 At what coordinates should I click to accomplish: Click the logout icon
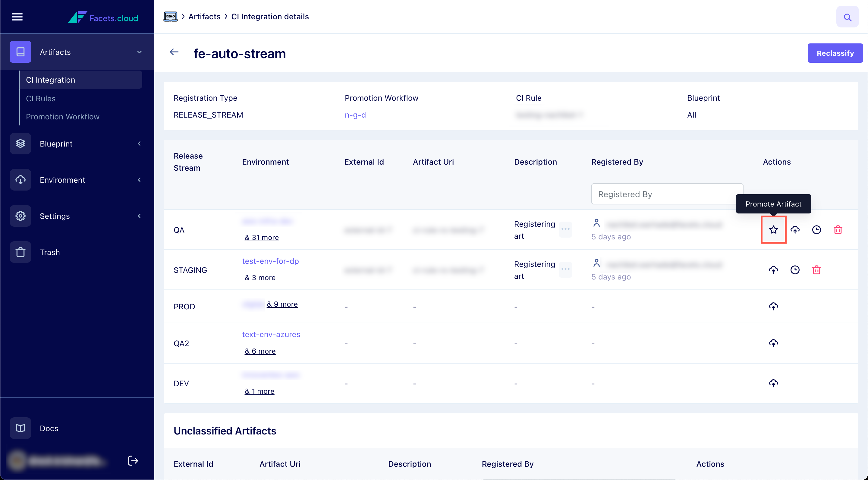[133, 460]
